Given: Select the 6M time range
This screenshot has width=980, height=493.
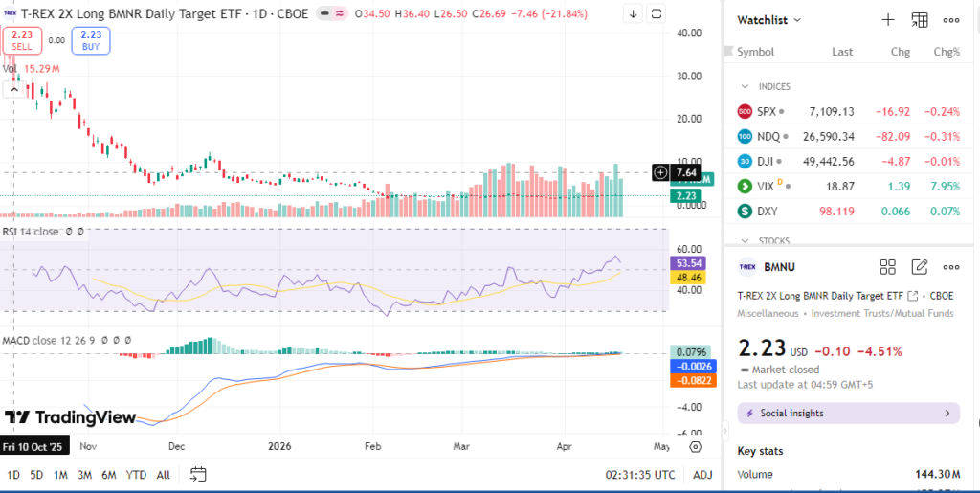Looking at the screenshot, I should click(x=108, y=475).
